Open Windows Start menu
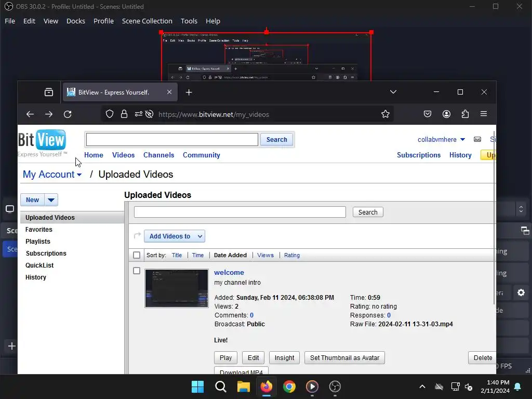The width and height of the screenshot is (532, 399). [x=197, y=387]
